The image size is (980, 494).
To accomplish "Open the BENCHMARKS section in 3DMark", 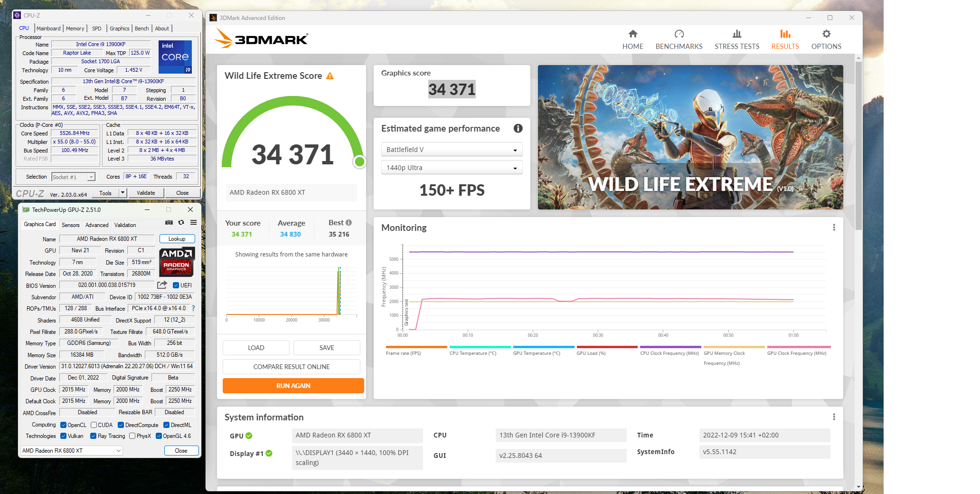I will click(678, 40).
